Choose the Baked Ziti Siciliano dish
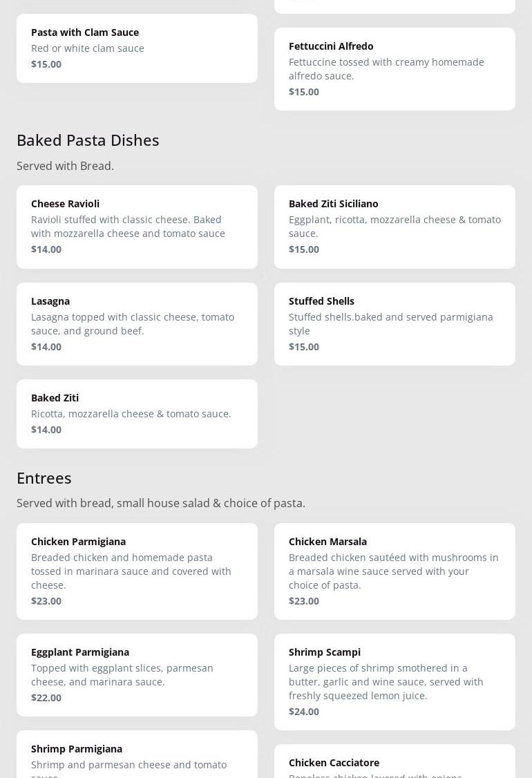Image resolution: width=532 pixels, height=778 pixels. 395,227
